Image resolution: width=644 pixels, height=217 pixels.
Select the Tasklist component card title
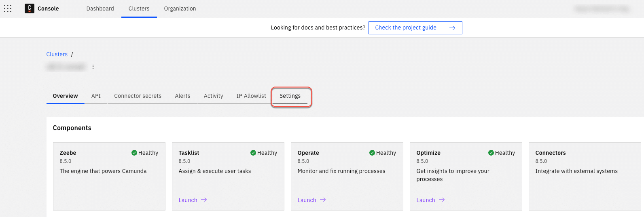[x=189, y=153]
